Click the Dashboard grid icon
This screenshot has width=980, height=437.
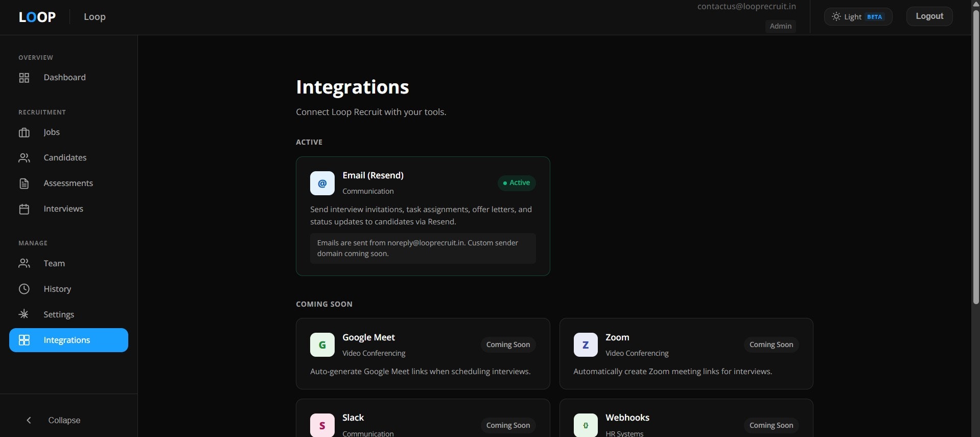[24, 78]
